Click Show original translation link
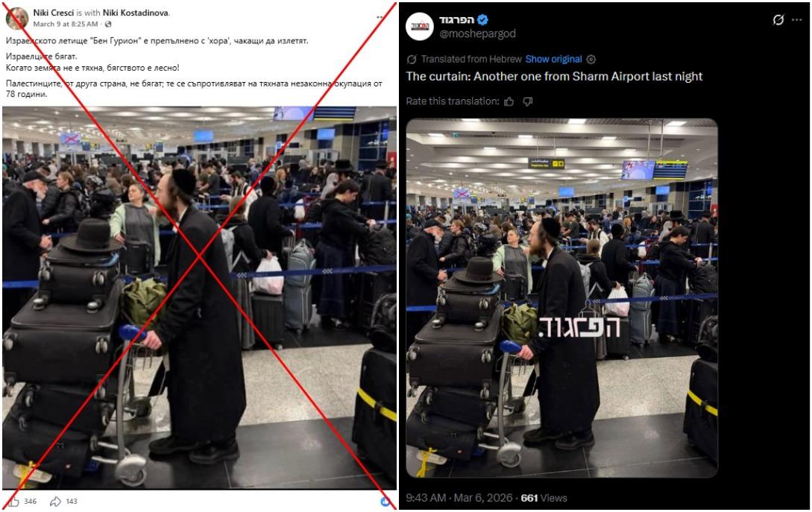 pos(553,59)
